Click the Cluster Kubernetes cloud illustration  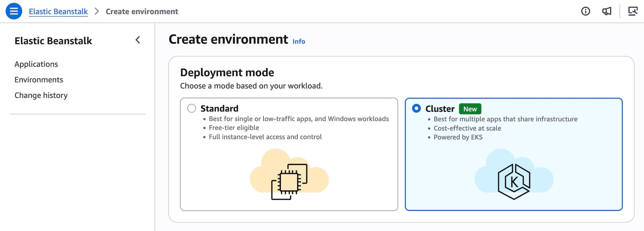coord(514,175)
